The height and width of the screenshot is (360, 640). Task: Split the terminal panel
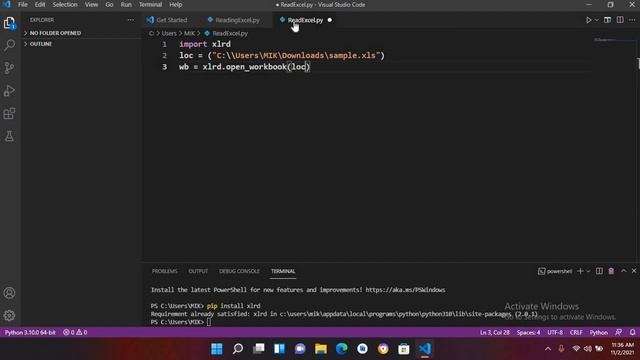coord(599,271)
